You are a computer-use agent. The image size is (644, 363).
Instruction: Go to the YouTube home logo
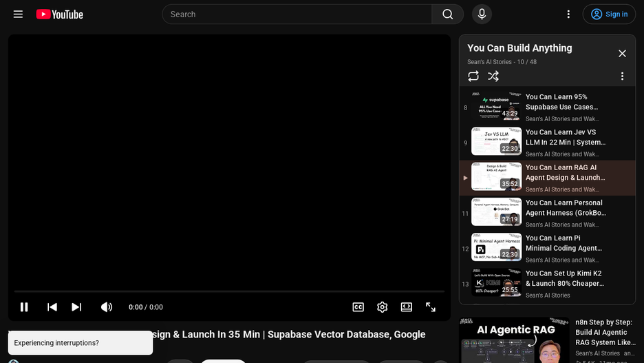coord(60,14)
